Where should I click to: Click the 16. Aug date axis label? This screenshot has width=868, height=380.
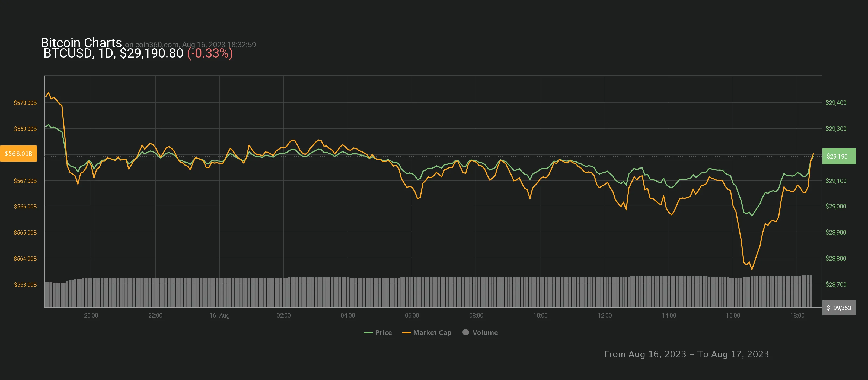click(219, 316)
